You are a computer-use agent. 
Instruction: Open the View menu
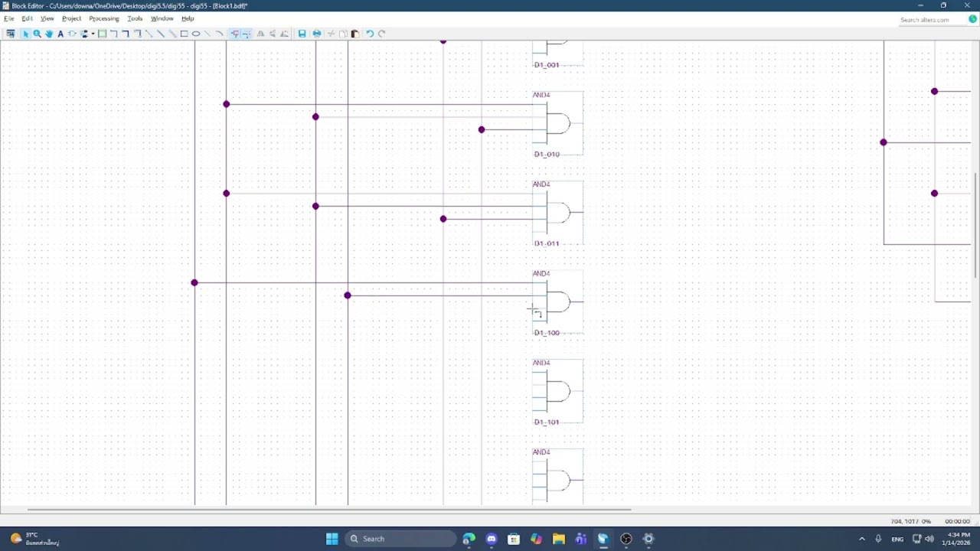pyautogui.click(x=47, y=18)
